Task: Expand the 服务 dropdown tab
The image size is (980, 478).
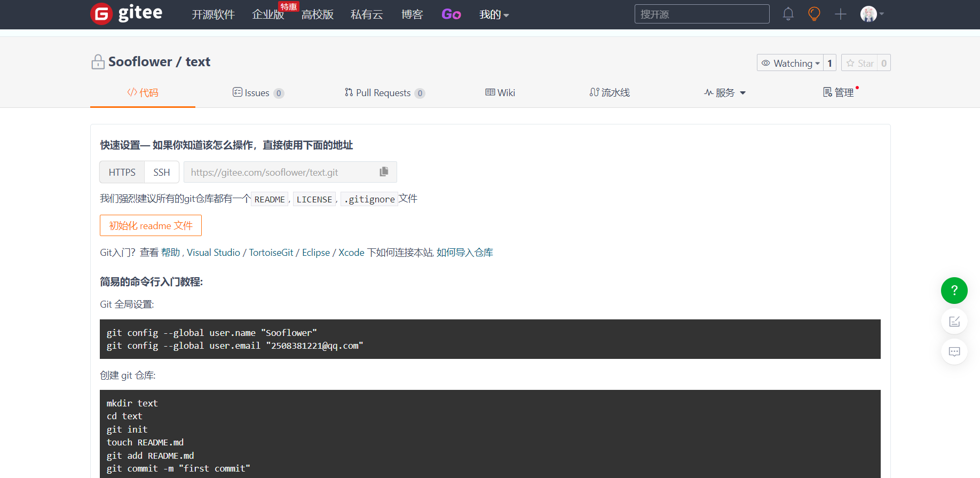Action: click(x=725, y=92)
